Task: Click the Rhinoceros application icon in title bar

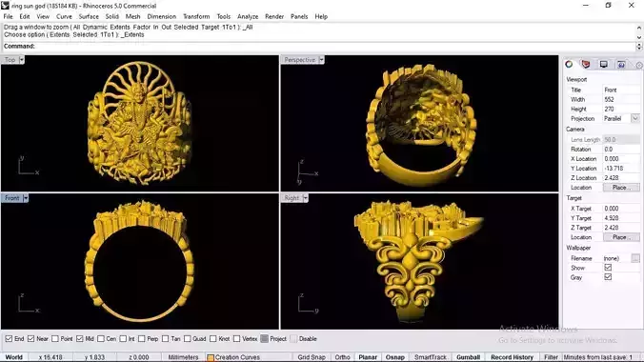Action: (x=5, y=6)
